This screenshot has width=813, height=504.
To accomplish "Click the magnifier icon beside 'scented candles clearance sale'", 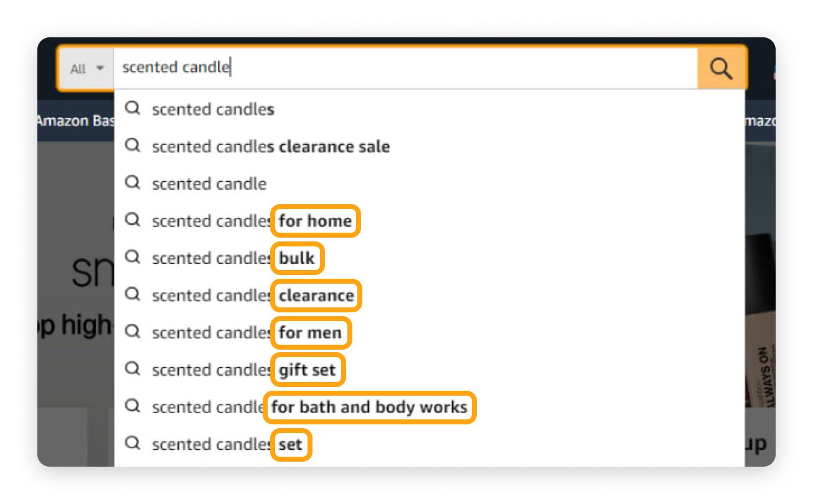I will click(133, 146).
